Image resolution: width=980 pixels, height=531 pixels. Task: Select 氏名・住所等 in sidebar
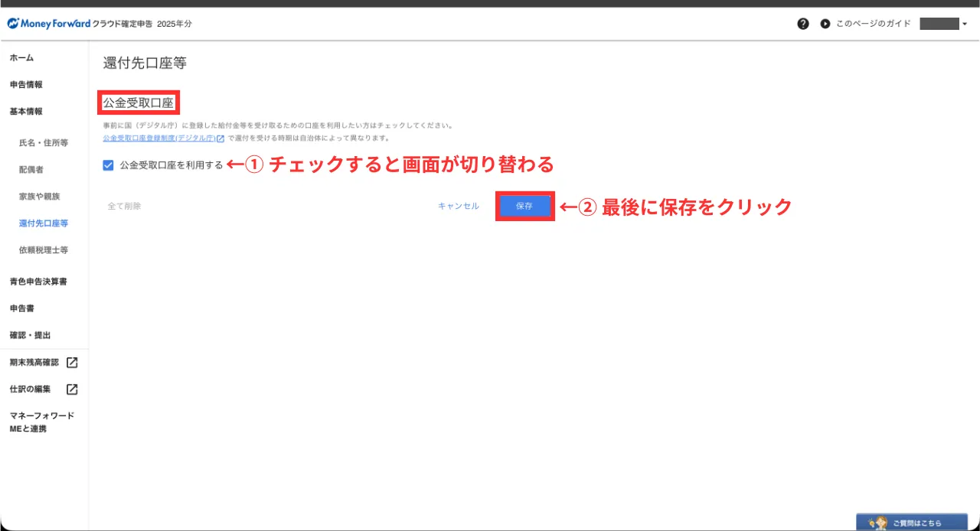[x=44, y=143]
